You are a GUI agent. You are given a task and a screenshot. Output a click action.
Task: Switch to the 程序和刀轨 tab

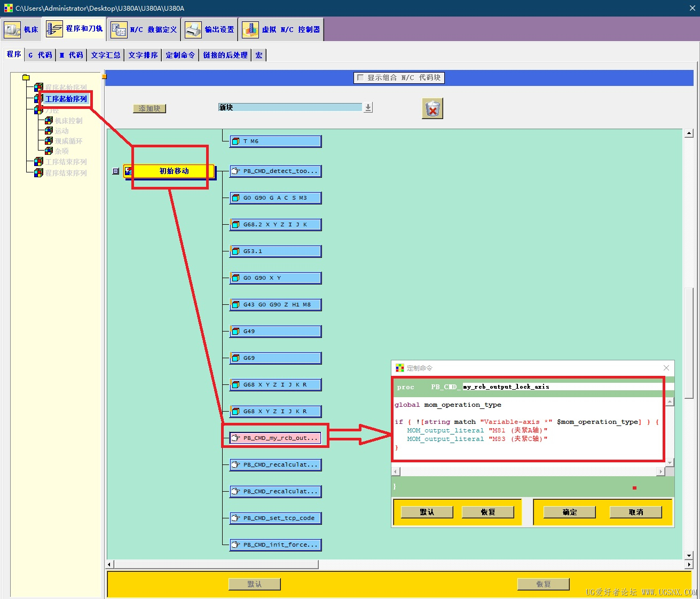coord(74,29)
